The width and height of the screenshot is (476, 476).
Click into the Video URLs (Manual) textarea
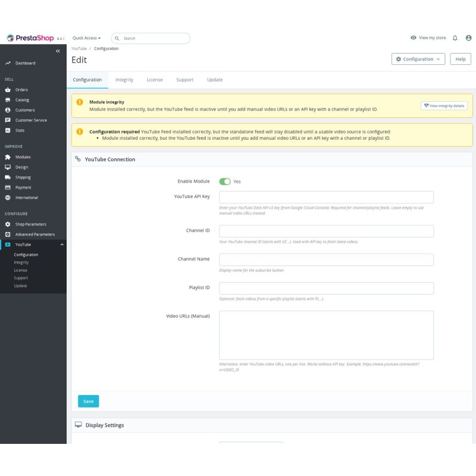tap(326, 335)
